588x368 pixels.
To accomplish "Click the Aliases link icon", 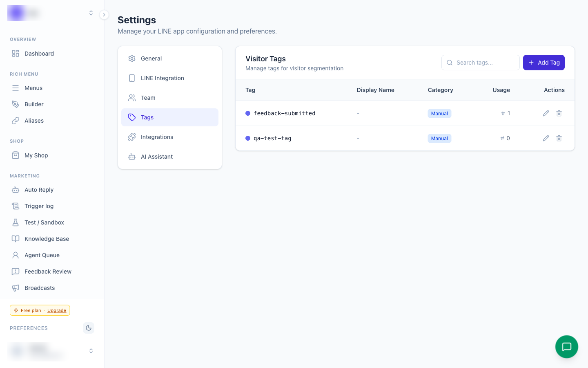I will click(16, 121).
